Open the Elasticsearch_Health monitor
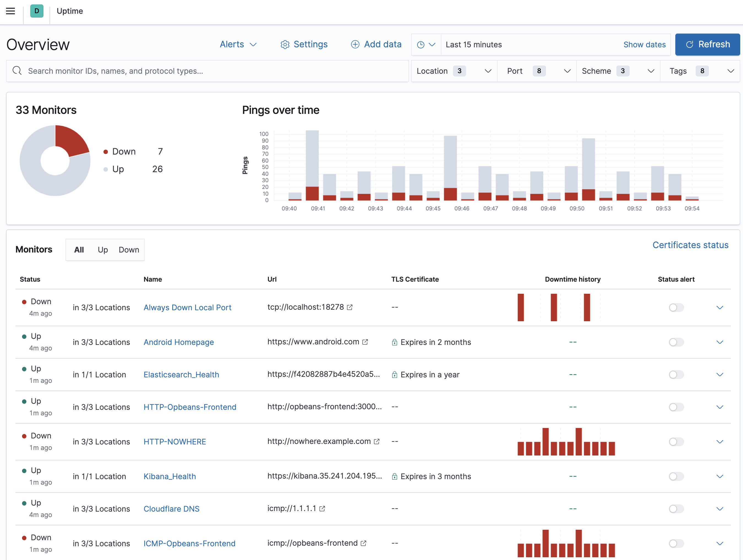The height and width of the screenshot is (560, 743). pos(181,375)
